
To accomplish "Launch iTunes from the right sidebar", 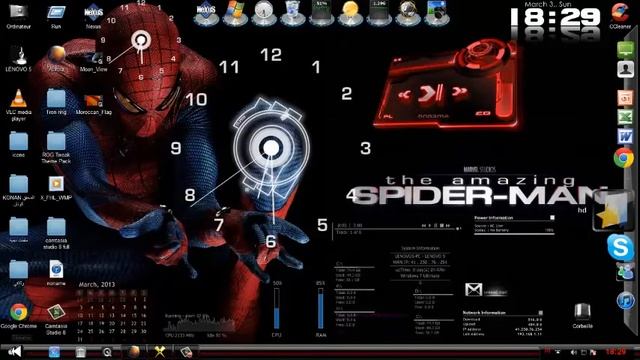I will coord(625,300).
